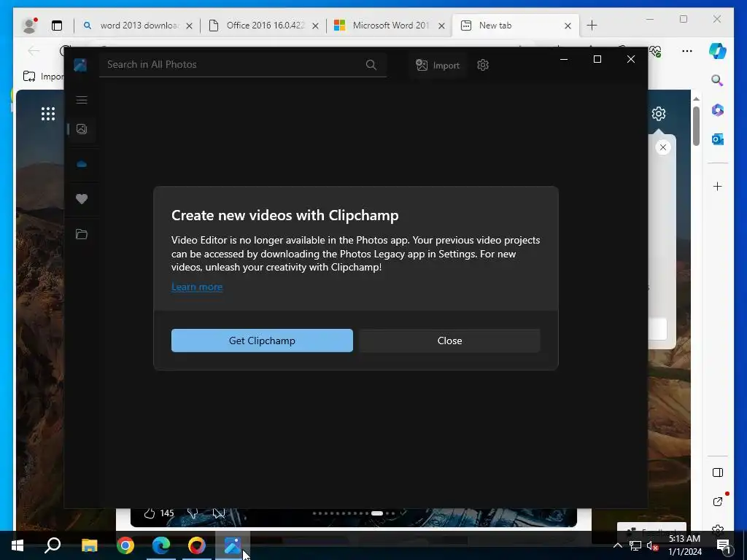Open new tab page settings gear
Screen dimensions: 747x560
click(x=659, y=114)
